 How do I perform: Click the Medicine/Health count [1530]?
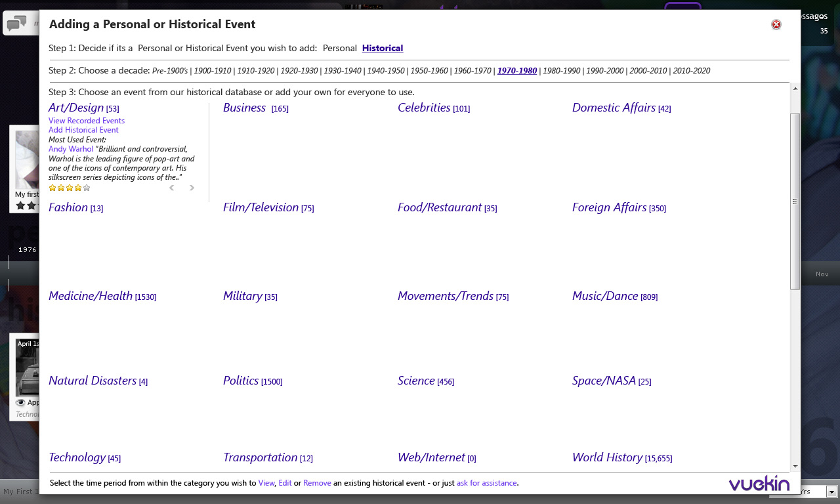[x=146, y=297]
